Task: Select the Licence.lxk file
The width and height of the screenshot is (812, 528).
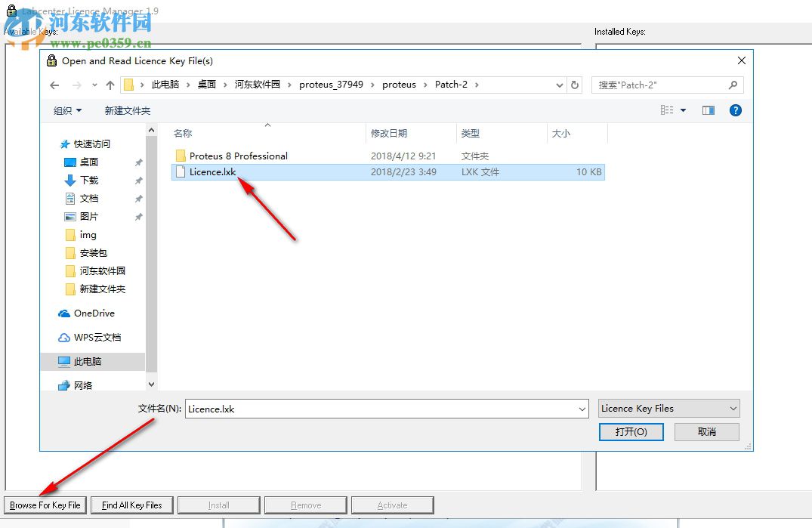Action: (213, 171)
